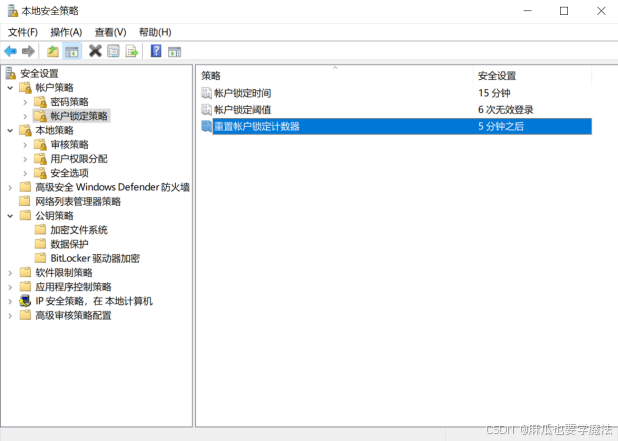Click the 5 分钟之后 setting value
The width and height of the screenshot is (618, 441).
click(x=501, y=126)
